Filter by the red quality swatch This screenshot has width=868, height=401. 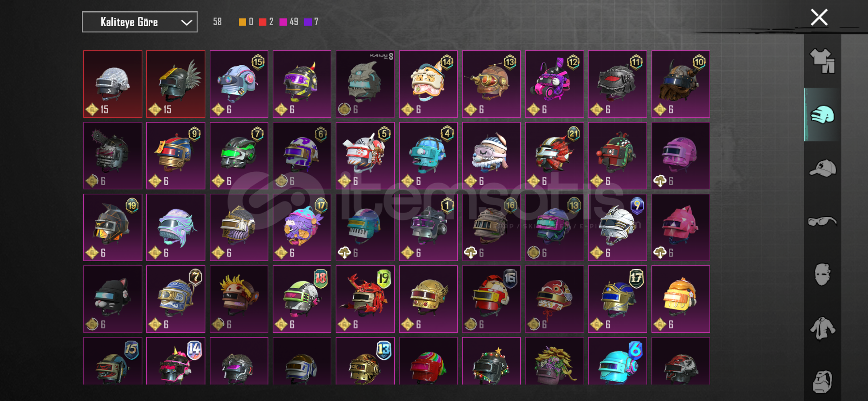[263, 22]
